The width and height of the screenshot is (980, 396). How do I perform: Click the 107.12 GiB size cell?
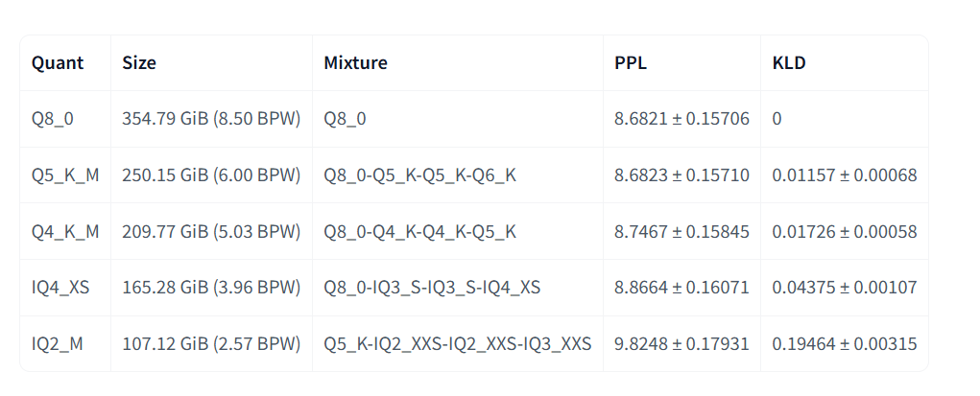(211, 343)
